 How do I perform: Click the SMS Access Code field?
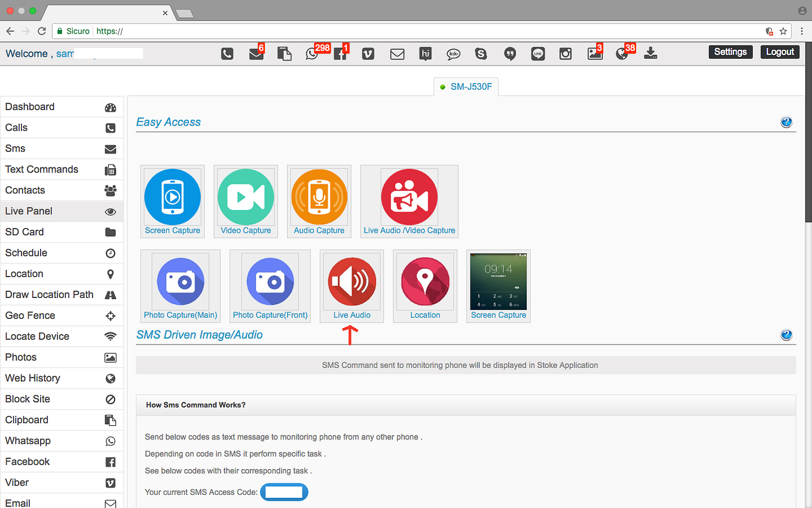[x=284, y=492]
